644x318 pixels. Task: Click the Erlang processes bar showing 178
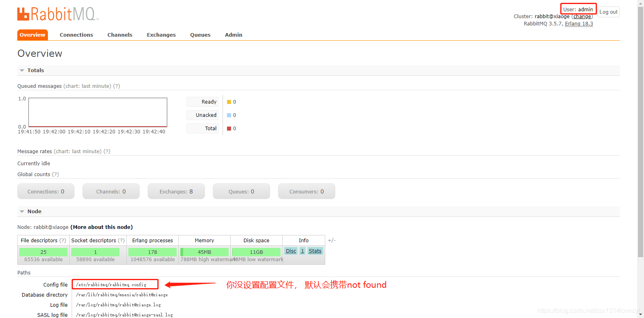(x=153, y=252)
